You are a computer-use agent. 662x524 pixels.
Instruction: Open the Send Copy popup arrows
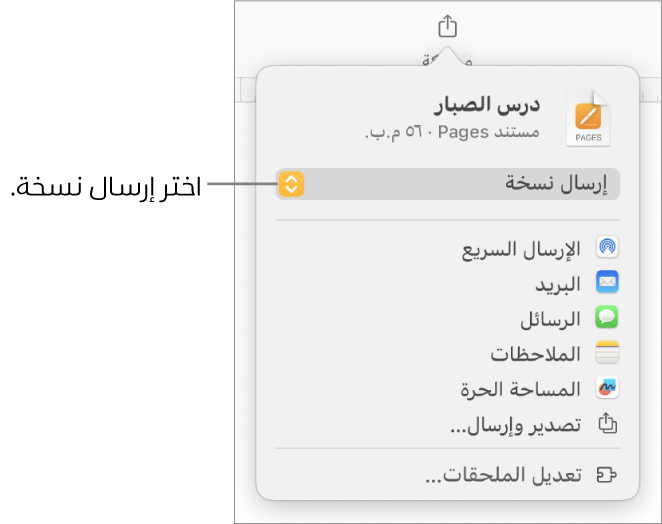[290, 184]
